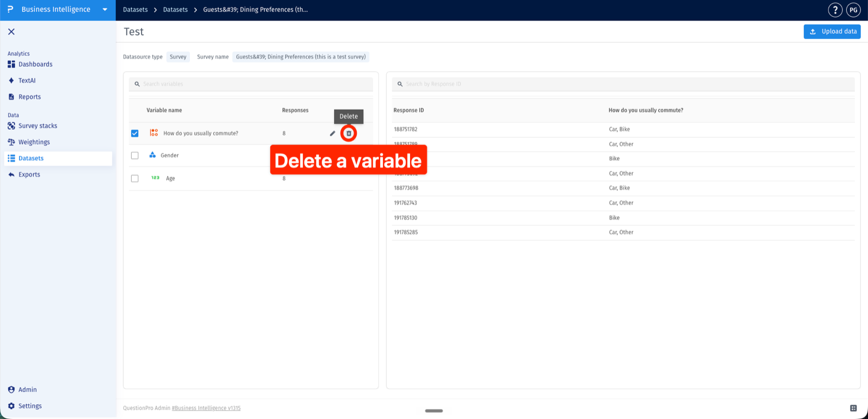This screenshot has height=419, width=868.
Task: Open the Business Intelligence v1315 link
Action: click(x=206, y=408)
